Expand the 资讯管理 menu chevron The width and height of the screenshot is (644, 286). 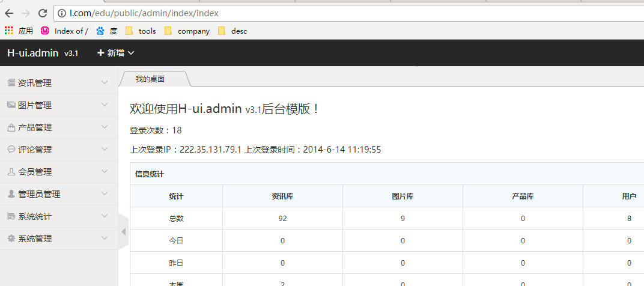pos(105,83)
